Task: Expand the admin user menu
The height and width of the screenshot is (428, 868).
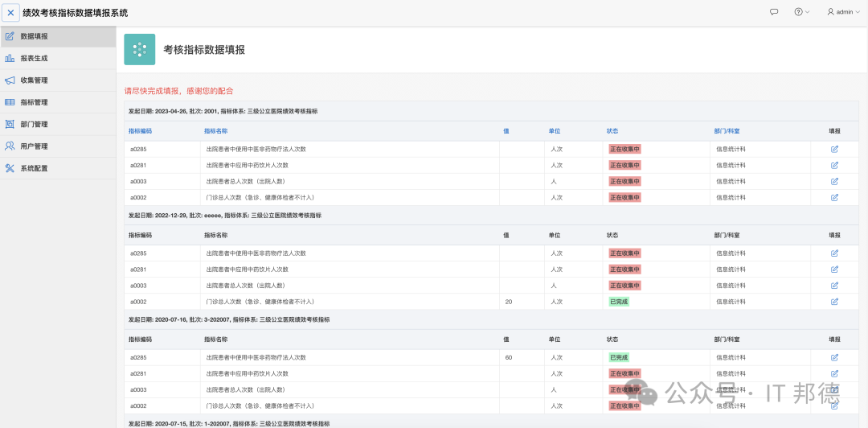Action: point(844,11)
